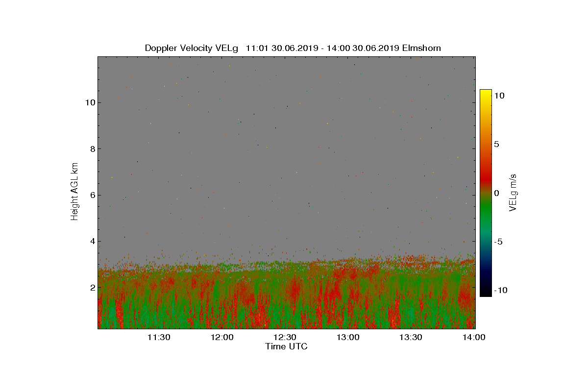The width and height of the screenshot is (588, 392).
Task: Click the '11:30' time tick label
Action: pos(159,337)
